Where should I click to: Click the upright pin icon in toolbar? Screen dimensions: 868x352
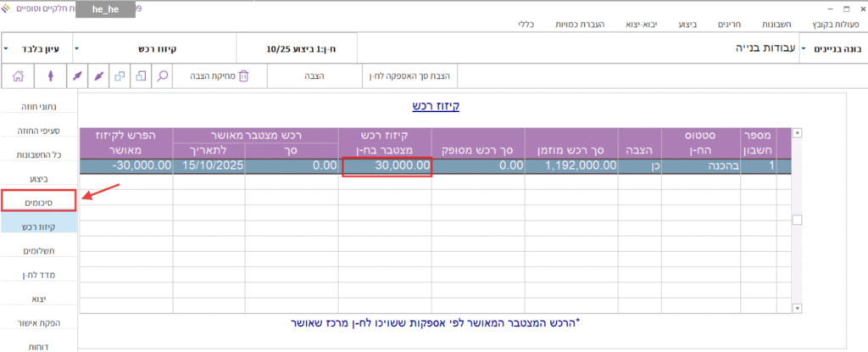(x=50, y=75)
